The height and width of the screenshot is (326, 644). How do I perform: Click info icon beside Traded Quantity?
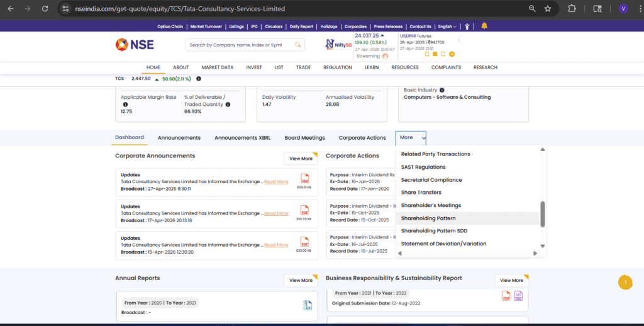pyautogui.click(x=228, y=104)
